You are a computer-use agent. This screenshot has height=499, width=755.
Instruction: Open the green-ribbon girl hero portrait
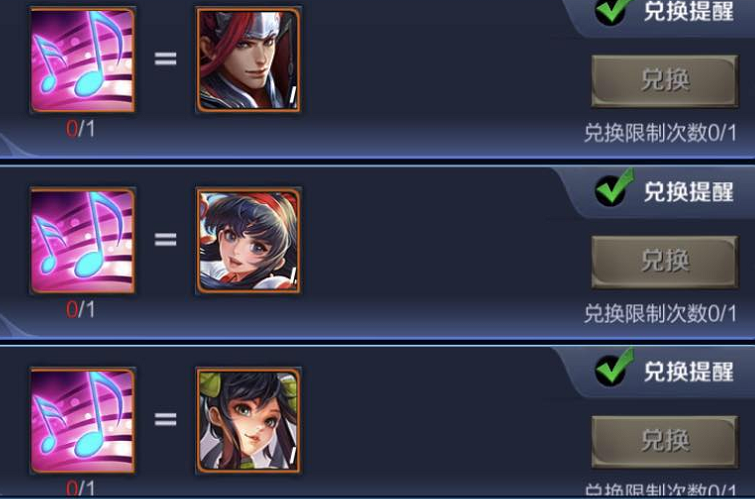[x=248, y=420]
